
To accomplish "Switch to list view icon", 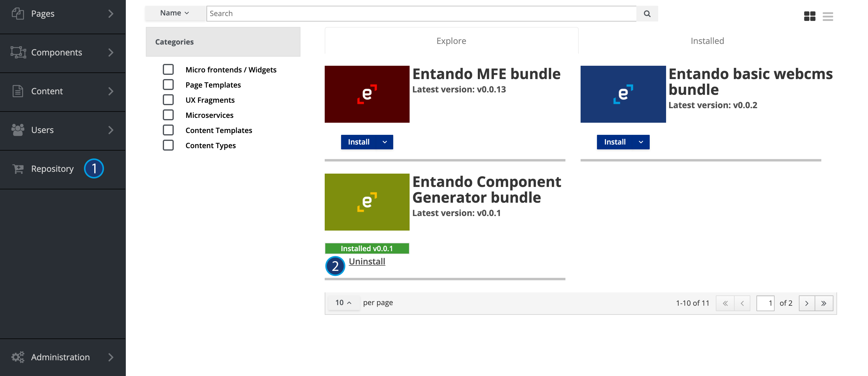I will pyautogui.click(x=828, y=16).
